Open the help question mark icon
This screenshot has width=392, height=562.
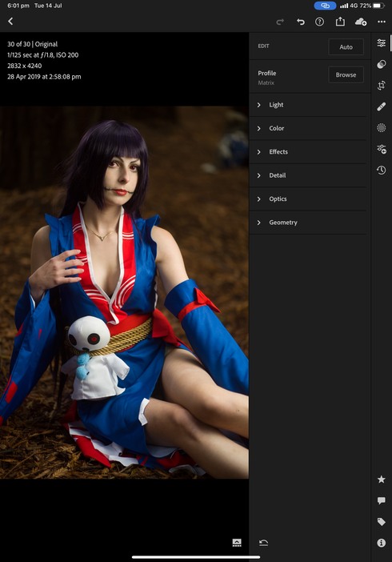click(320, 22)
